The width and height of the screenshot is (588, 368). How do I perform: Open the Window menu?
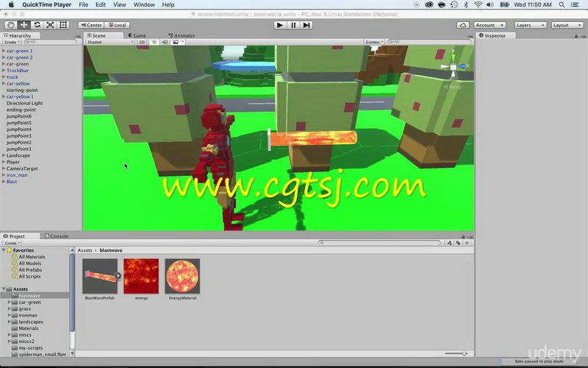(144, 4)
